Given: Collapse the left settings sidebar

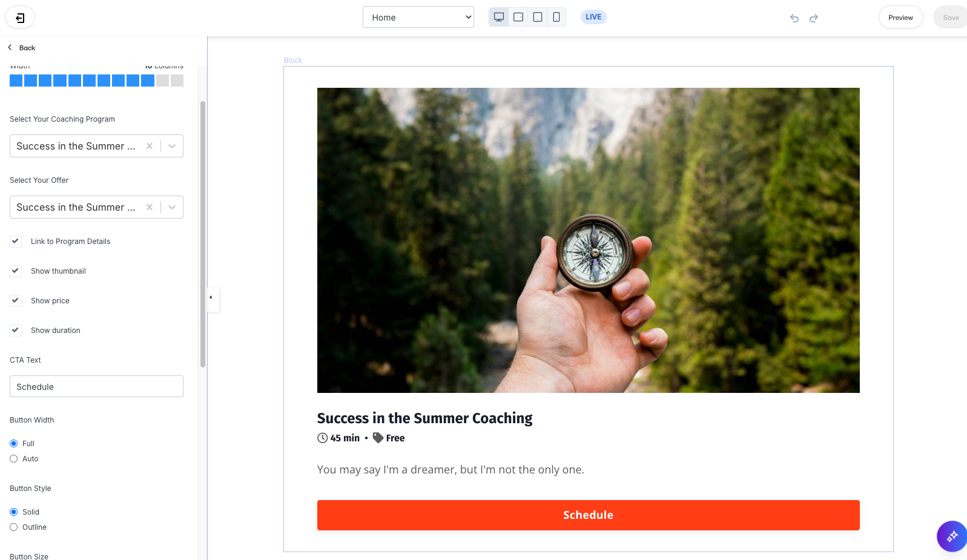Looking at the screenshot, I should pos(211,298).
